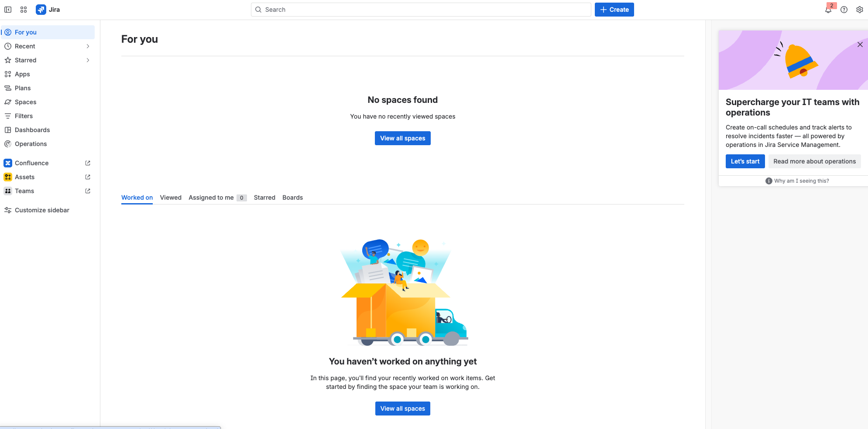Switch to the Viewed tab
The image size is (868, 429).
(x=171, y=197)
